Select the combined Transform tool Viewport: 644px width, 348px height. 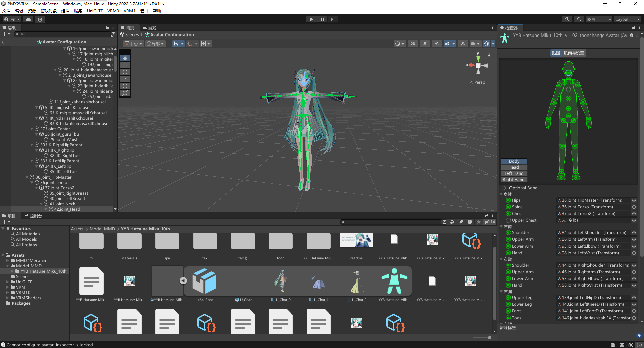click(125, 93)
